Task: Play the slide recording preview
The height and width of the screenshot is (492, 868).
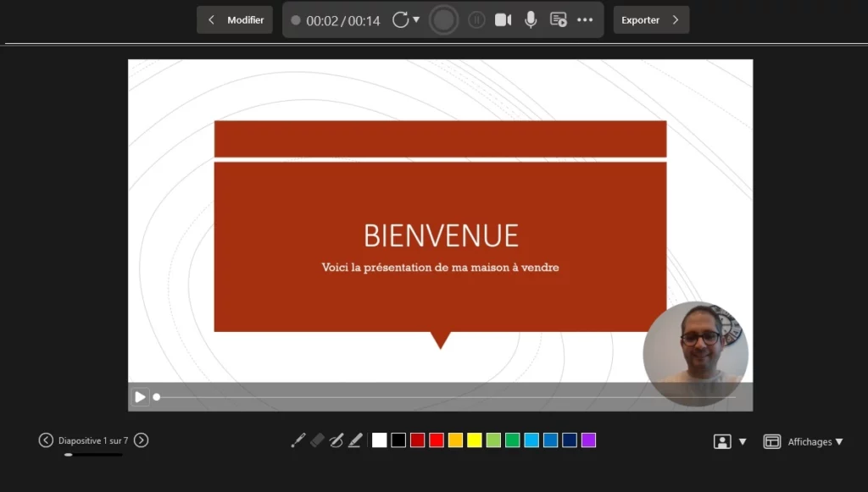Action: 140,397
